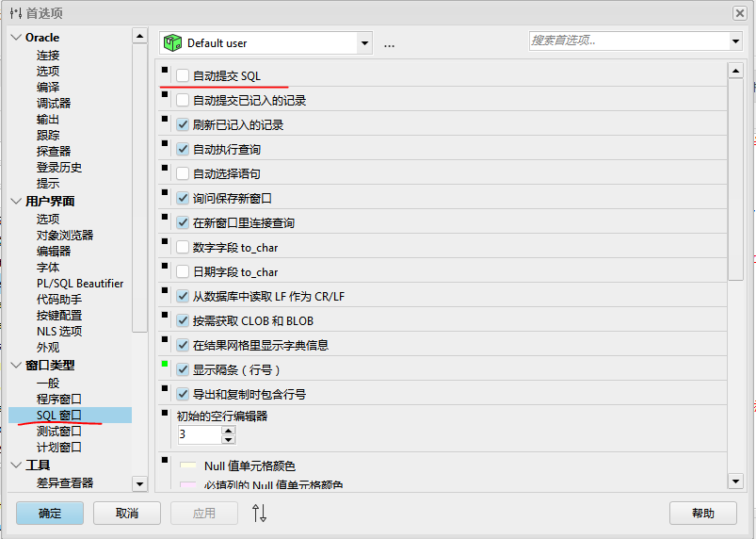Viewport: 756px width, 539px height.
Task: Toggle the 自动选择语句 checkbox
Action: pyautogui.click(x=183, y=173)
